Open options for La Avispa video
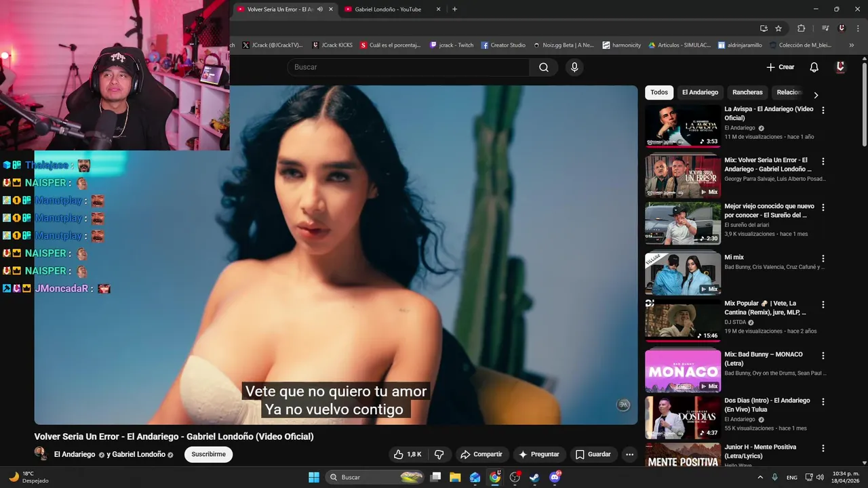 point(823,110)
